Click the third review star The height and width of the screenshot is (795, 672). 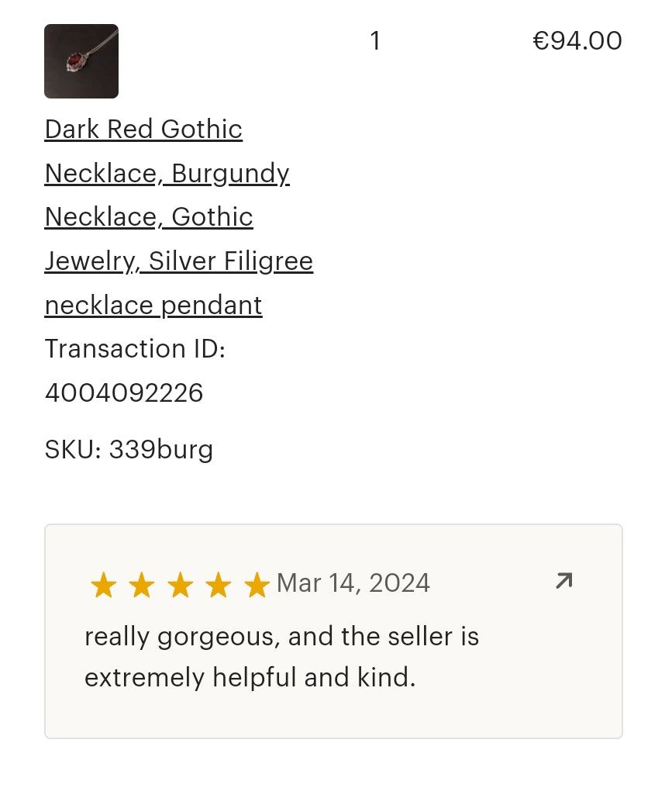click(x=180, y=585)
